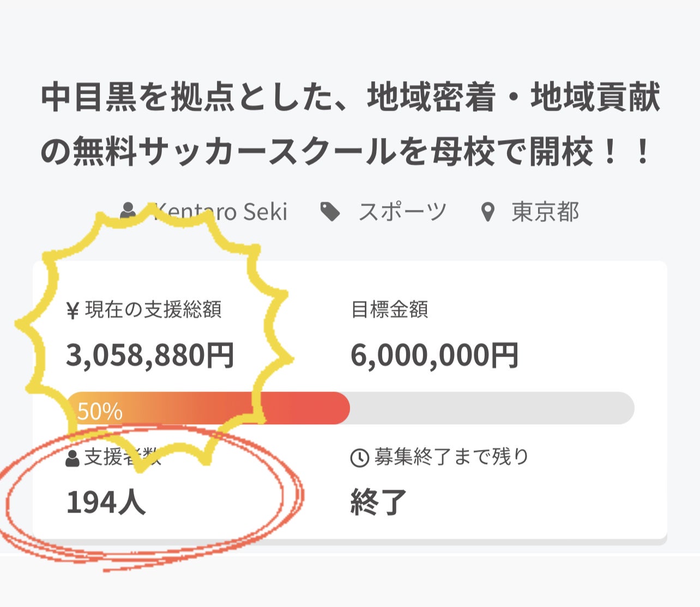The image size is (700, 607).
Task: Click the 50% label on the progress bar
Action: tap(100, 411)
